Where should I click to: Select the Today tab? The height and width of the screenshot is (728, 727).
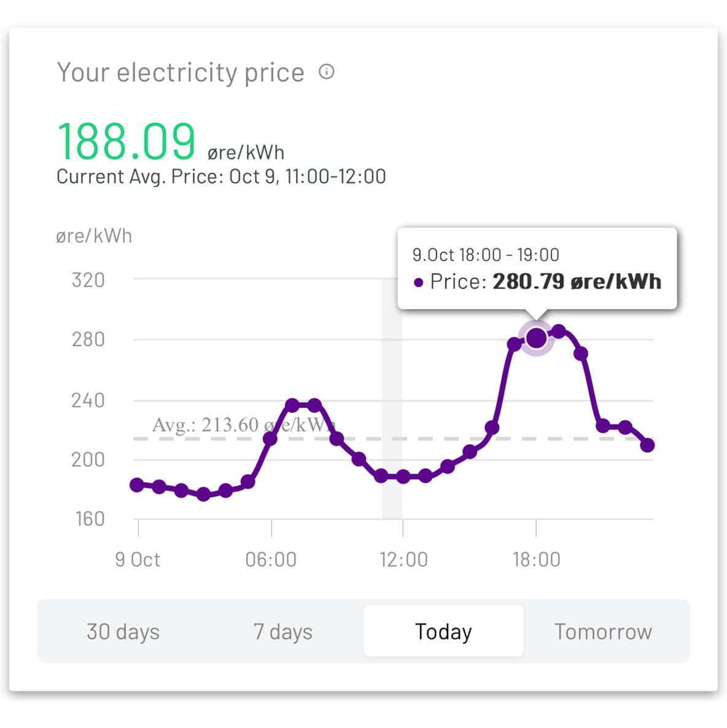pos(443,632)
